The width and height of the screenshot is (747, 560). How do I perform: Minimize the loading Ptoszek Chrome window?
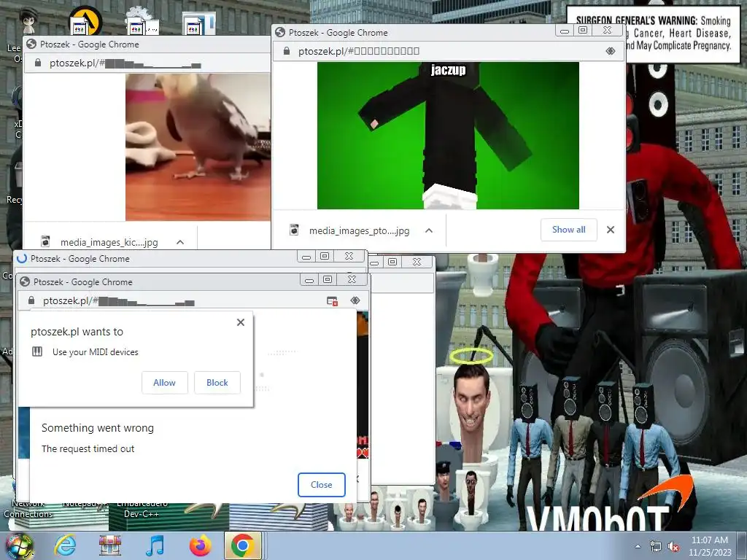coord(306,257)
